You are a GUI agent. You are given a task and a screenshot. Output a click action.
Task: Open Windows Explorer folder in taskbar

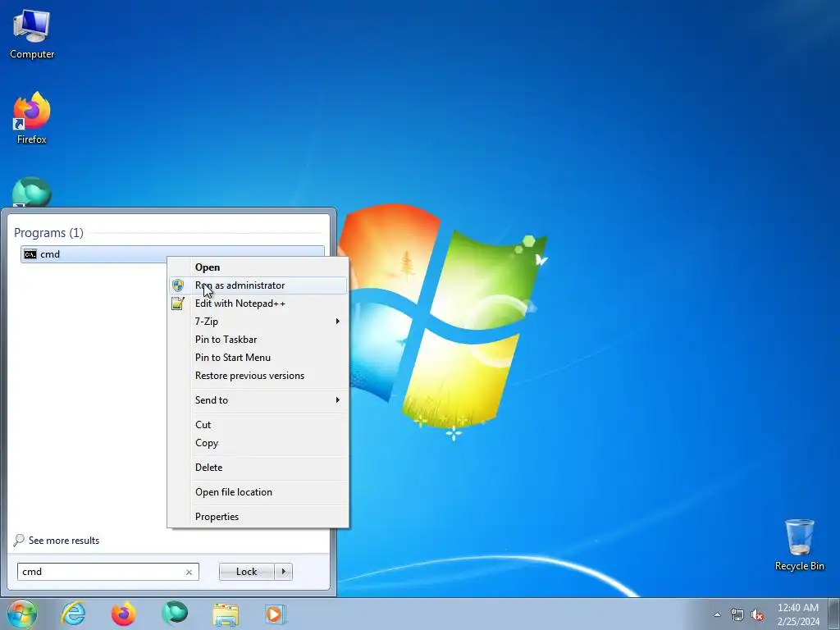[226, 614]
